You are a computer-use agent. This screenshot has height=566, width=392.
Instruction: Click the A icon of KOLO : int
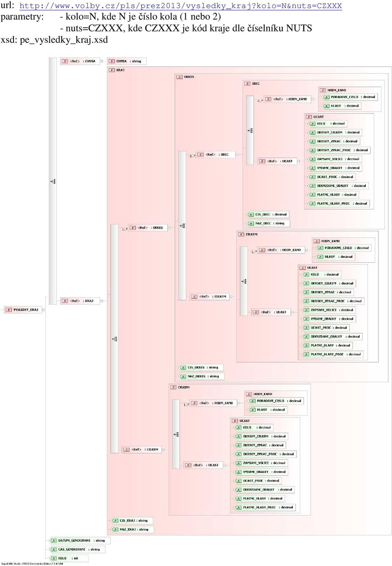(53, 558)
